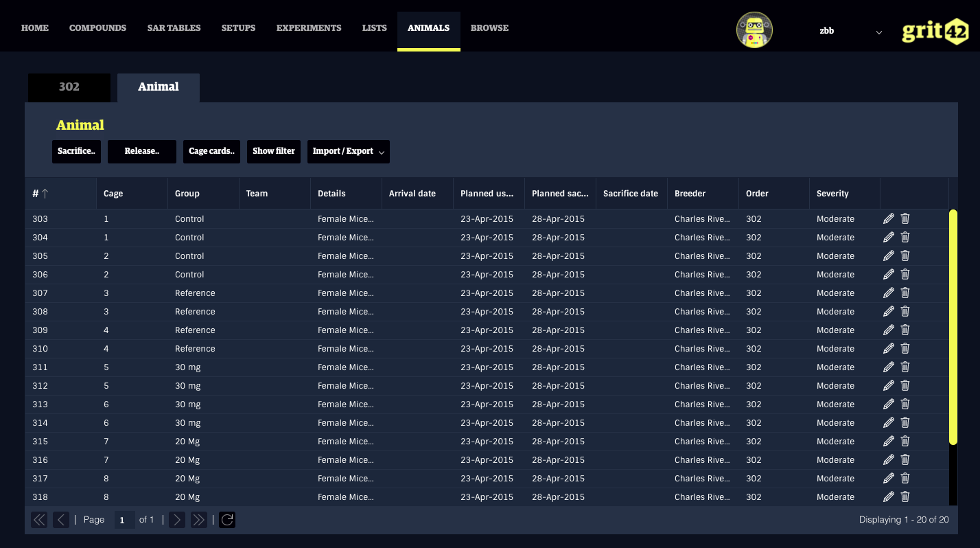Click the grit42 logo
Viewport: 980px width, 548px height.
[935, 32]
